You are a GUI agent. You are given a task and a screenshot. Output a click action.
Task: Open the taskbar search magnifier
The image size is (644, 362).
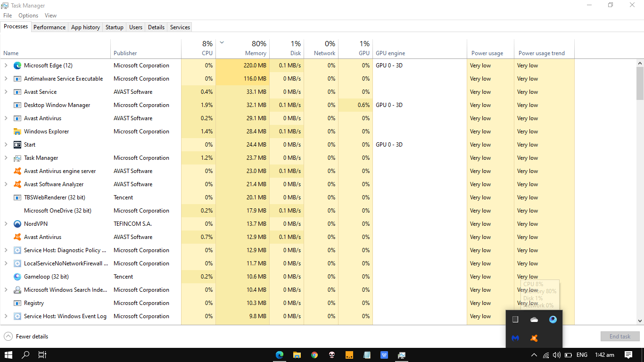pos(26,355)
